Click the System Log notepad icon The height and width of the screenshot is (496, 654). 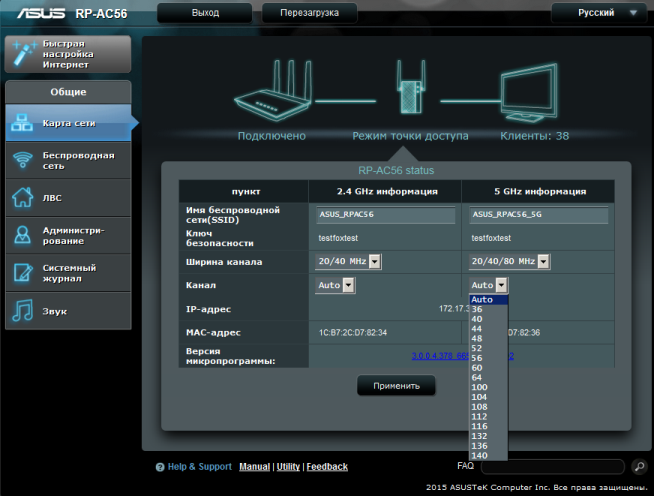[x=23, y=272]
